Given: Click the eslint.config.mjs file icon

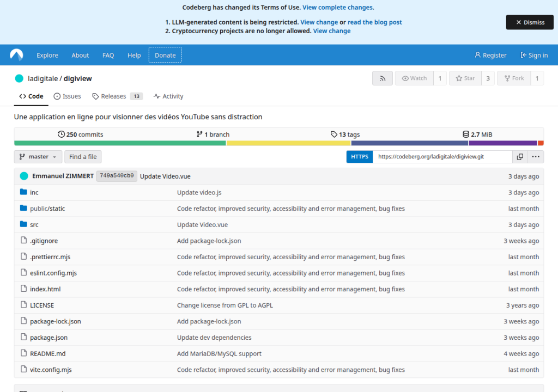Looking at the screenshot, I should [x=24, y=272].
